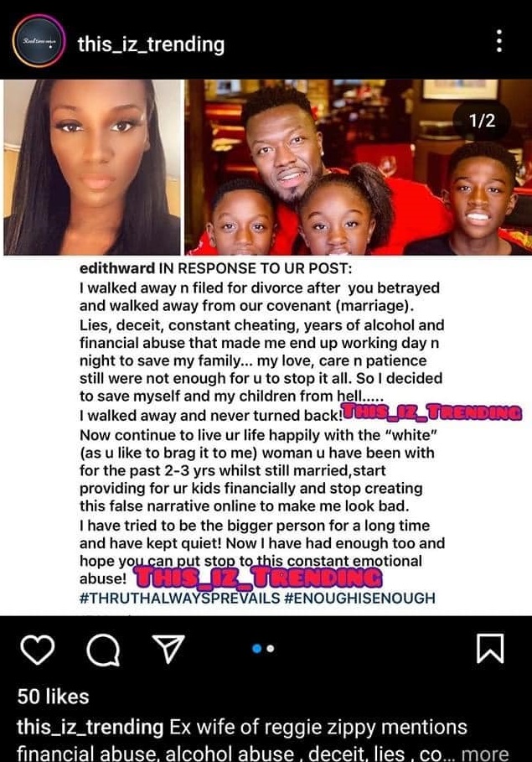
Task: Open comments with the speech bubble icon
Action: tap(103, 651)
